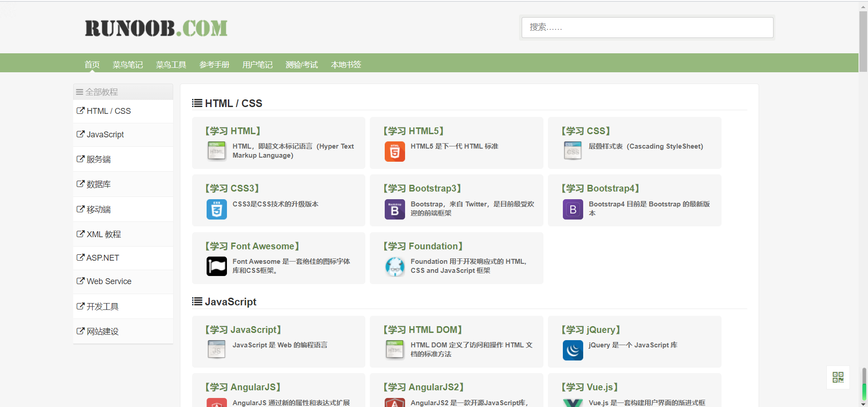
Task: Open 【学习 Foundation】 tutorial link
Action: pos(423,246)
